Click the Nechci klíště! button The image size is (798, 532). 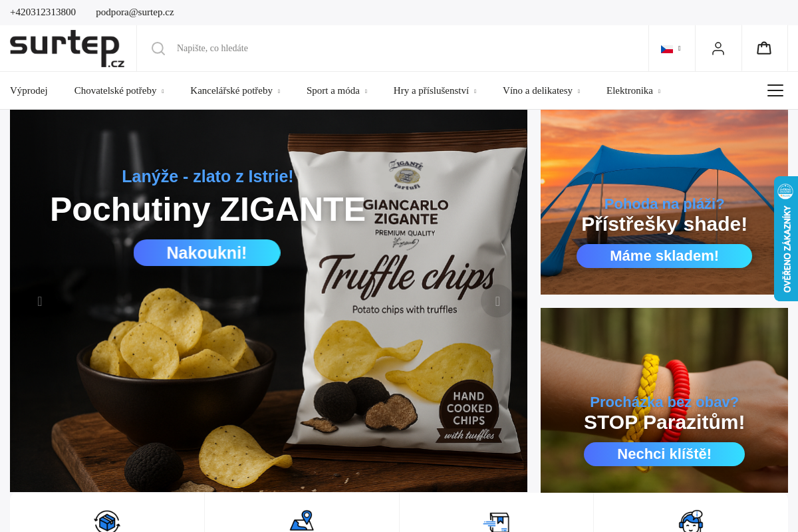pos(664,454)
